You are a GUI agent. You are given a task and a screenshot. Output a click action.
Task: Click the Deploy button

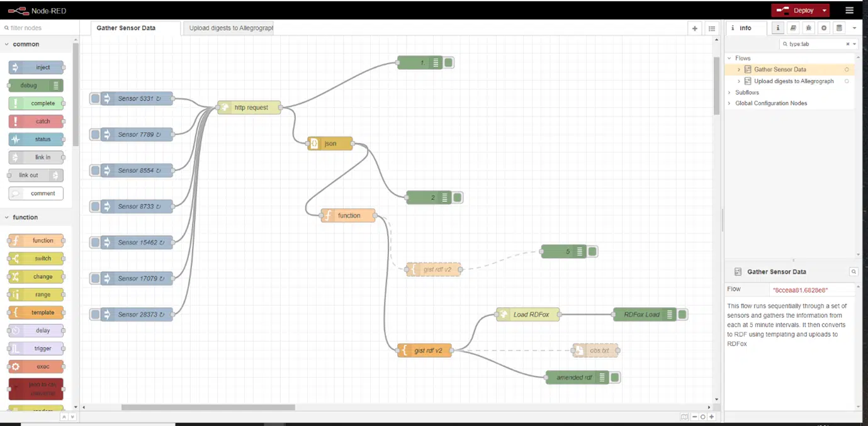796,10
